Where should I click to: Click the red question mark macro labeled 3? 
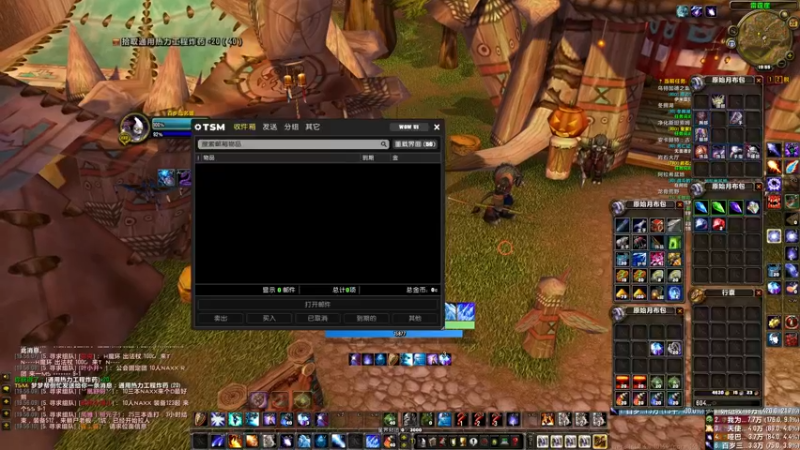point(496,419)
